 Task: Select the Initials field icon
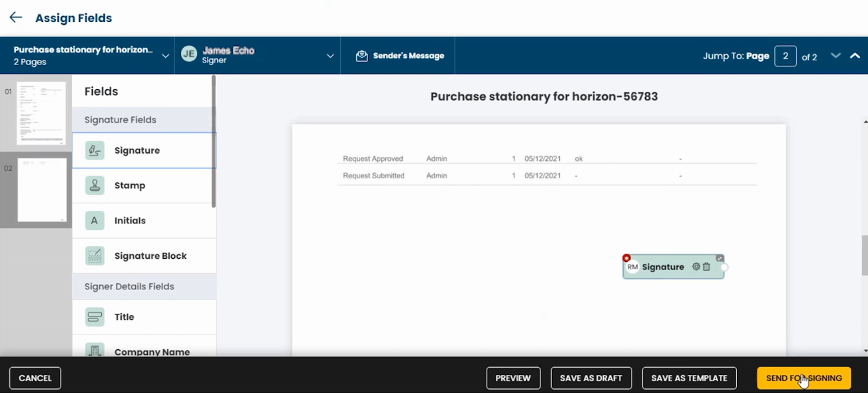(x=94, y=220)
